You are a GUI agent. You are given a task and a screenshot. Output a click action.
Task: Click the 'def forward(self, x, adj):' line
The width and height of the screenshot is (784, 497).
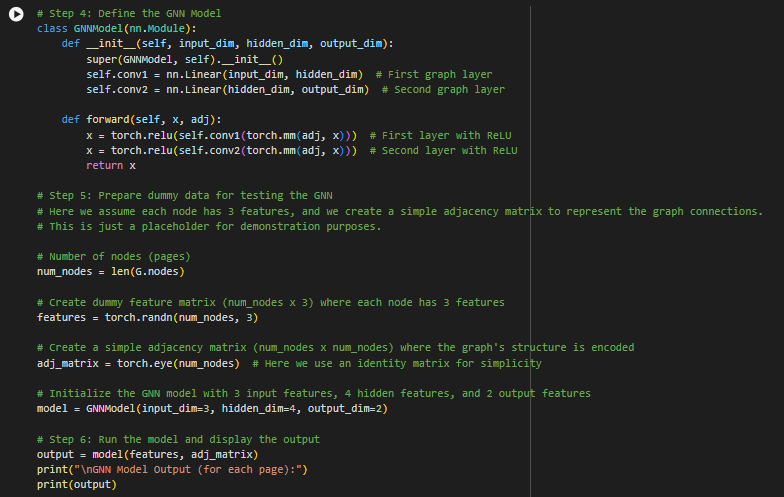tap(142, 120)
